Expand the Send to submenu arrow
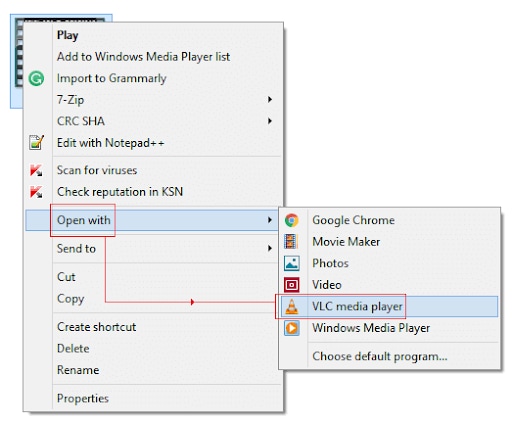The image size is (512, 424). [x=270, y=248]
